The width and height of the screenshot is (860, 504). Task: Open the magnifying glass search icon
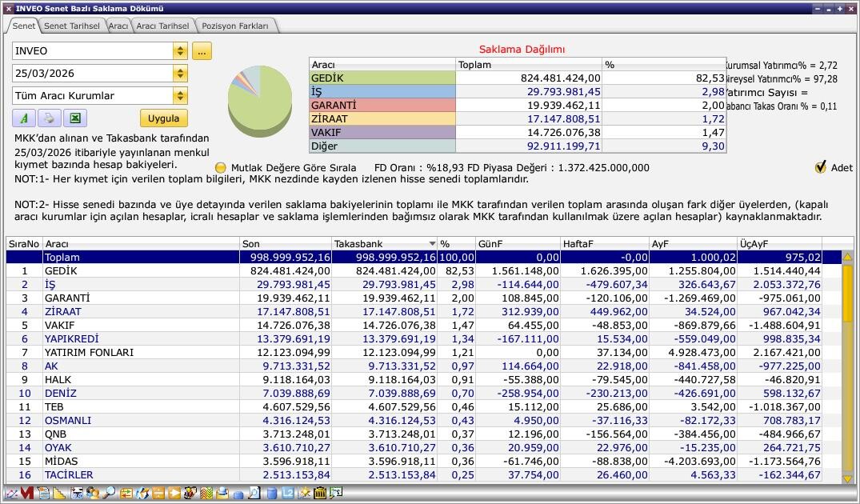(108, 494)
